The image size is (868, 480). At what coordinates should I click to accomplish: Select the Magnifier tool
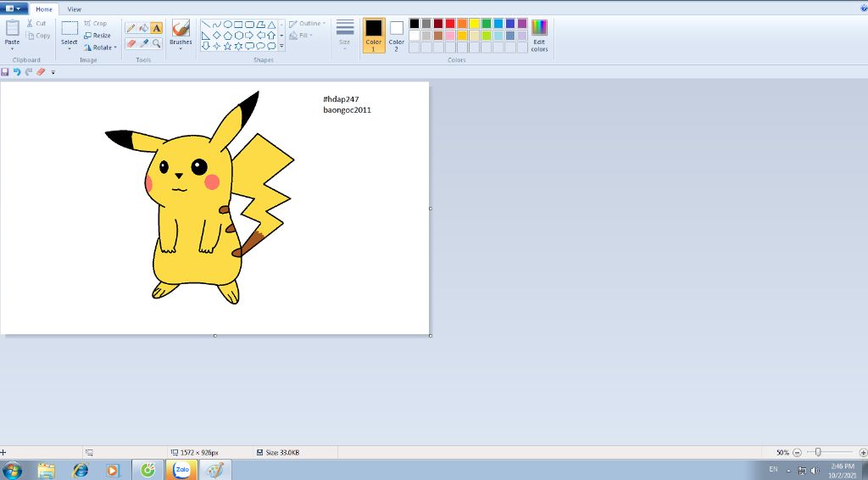pyautogui.click(x=156, y=43)
